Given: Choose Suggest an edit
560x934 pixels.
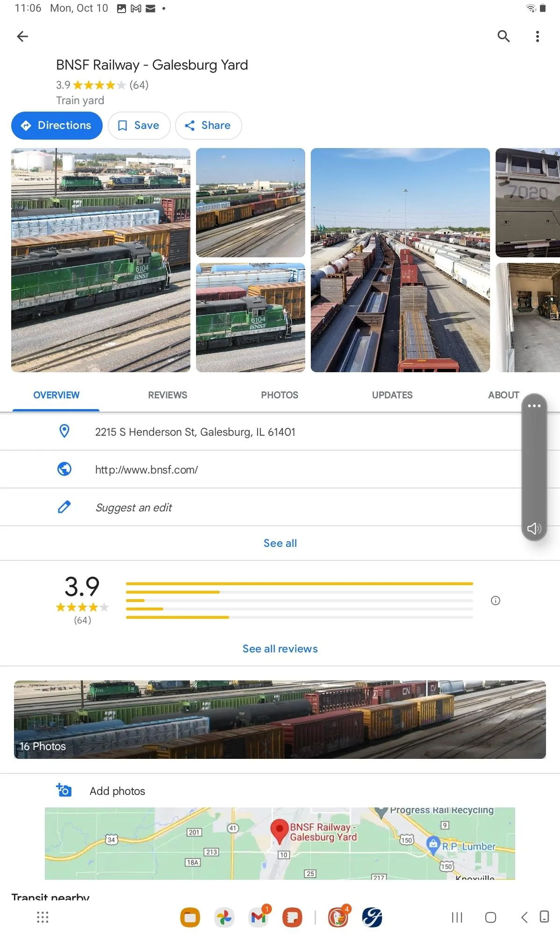Looking at the screenshot, I should [x=133, y=508].
